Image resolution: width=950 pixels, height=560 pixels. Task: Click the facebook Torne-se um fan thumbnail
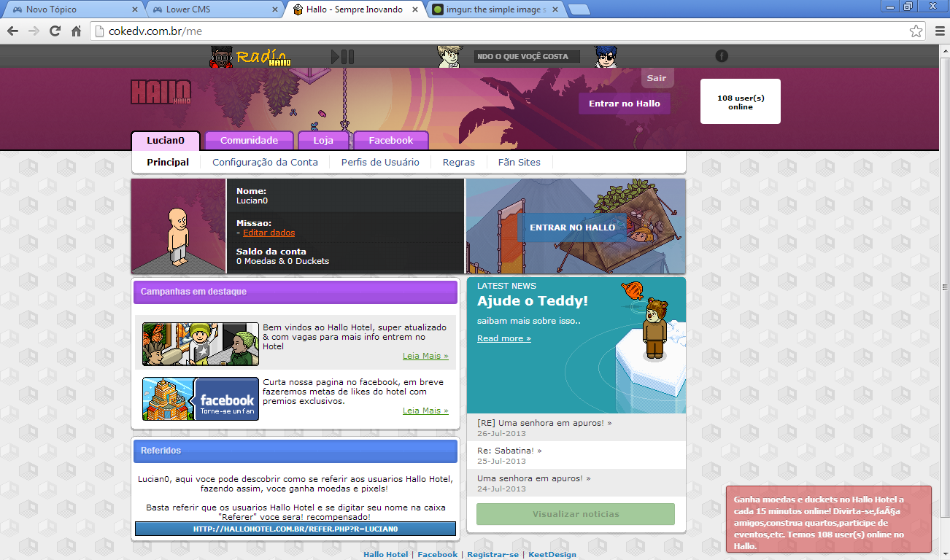click(x=201, y=399)
